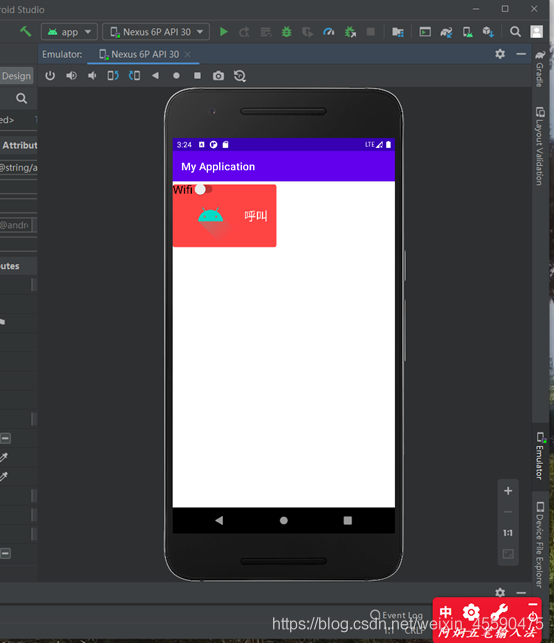
Task: Hide the emulator panel with minus icon
Action: click(521, 54)
